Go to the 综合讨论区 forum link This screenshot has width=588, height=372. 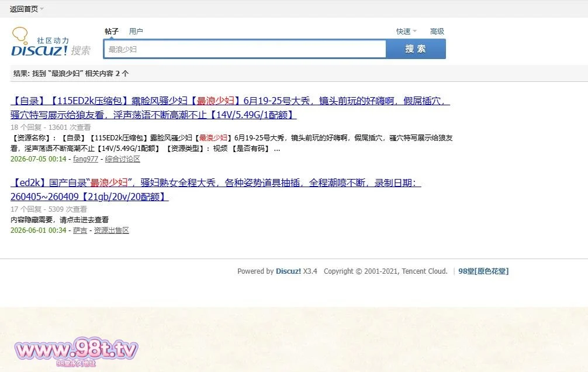[x=123, y=159]
